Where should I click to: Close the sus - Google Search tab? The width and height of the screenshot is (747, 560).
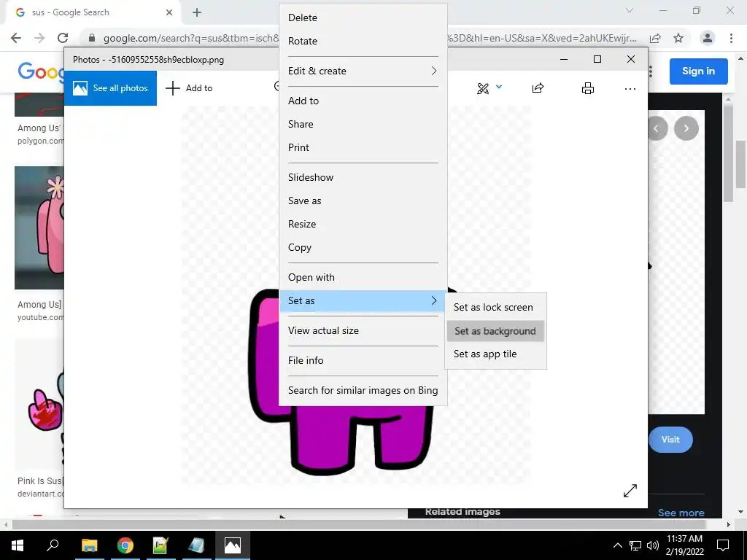[169, 12]
